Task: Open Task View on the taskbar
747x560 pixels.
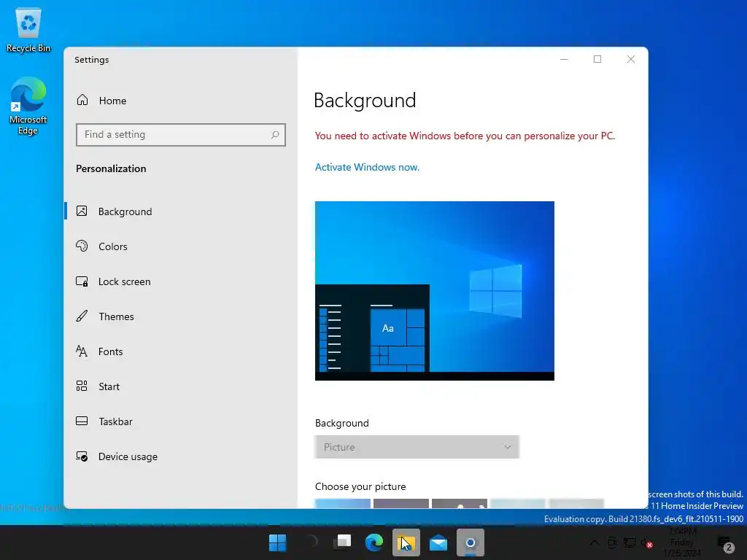Action: (342, 542)
